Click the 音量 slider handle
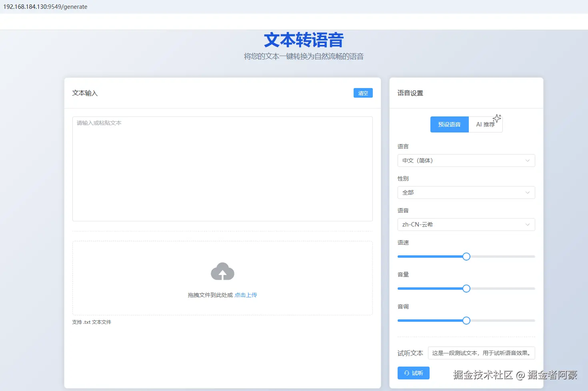This screenshot has width=588, height=391. 466,289
